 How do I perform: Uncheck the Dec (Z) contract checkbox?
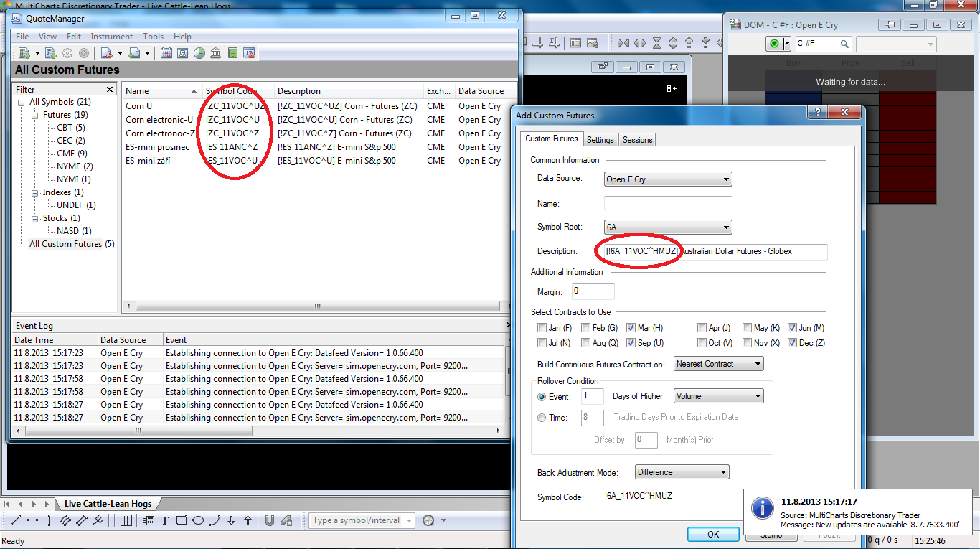coord(793,343)
